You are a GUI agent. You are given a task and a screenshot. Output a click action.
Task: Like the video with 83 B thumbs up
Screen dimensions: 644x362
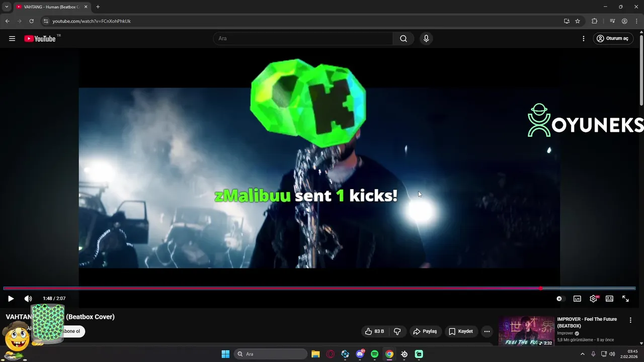[x=375, y=331]
